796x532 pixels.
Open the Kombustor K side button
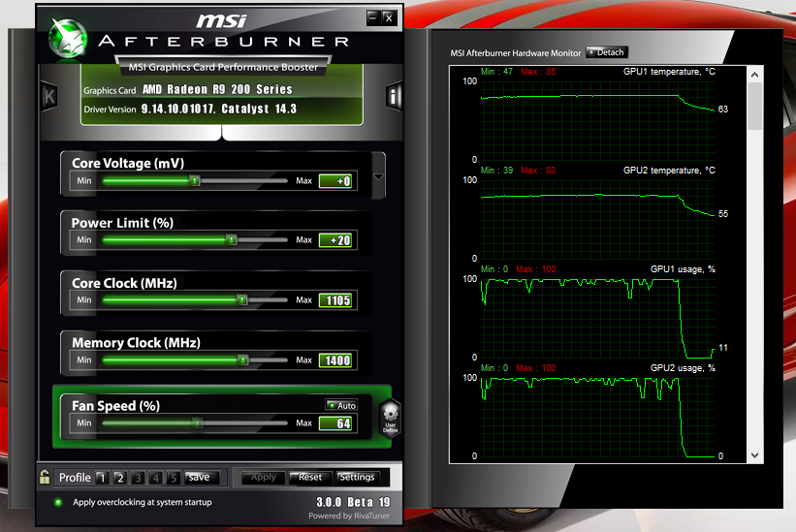tap(49, 96)
